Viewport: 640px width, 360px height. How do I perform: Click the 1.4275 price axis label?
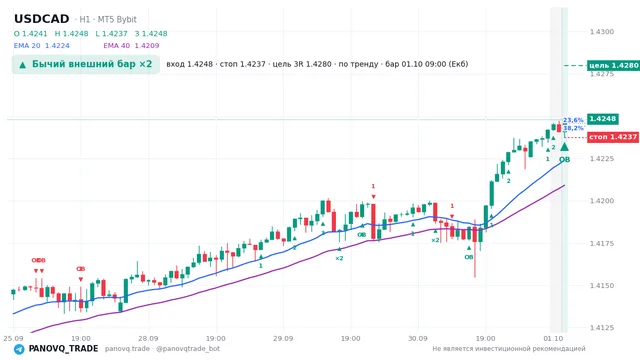(x=602, y=74)
